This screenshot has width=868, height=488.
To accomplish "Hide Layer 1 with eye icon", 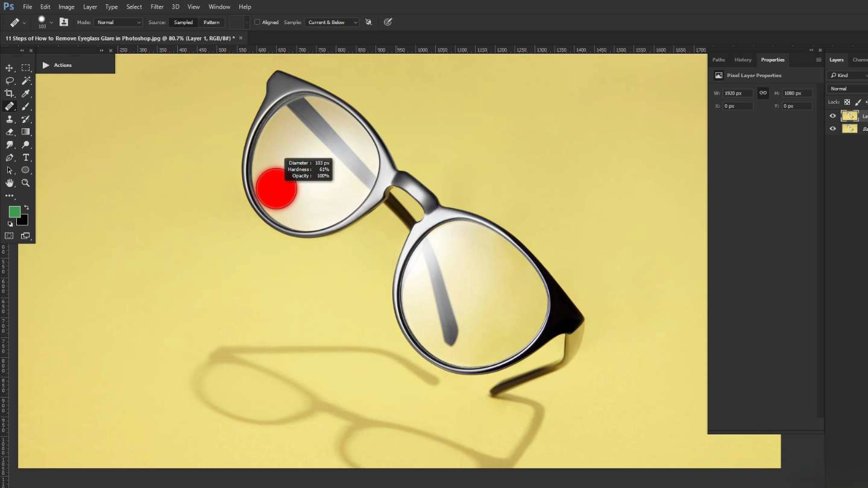I will [833, 116].
